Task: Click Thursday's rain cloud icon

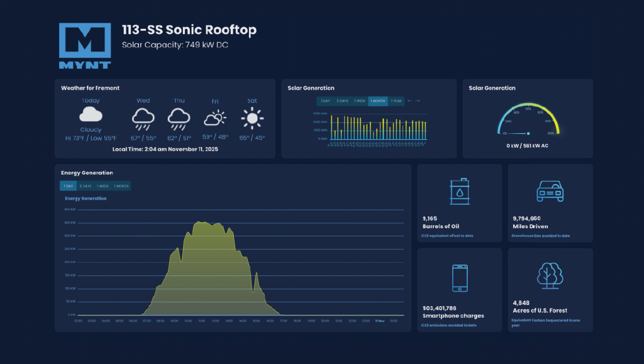Action: (179, 118)
